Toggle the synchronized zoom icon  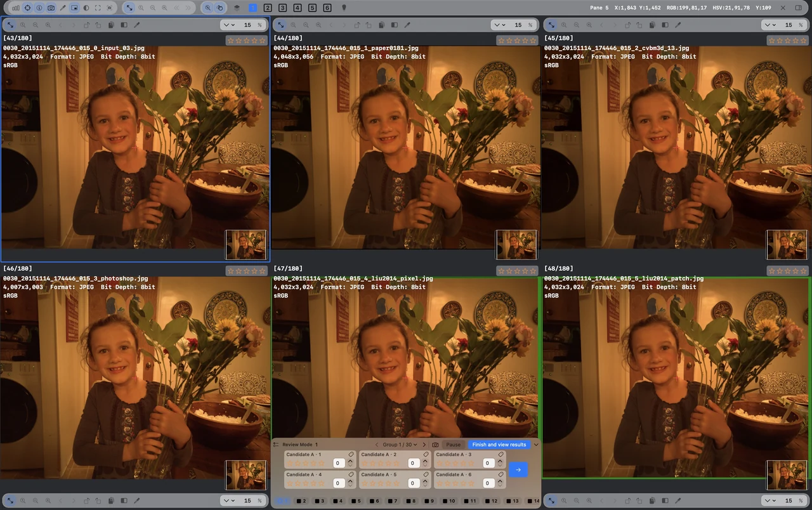pyautogui.click(x=208, y=8)
